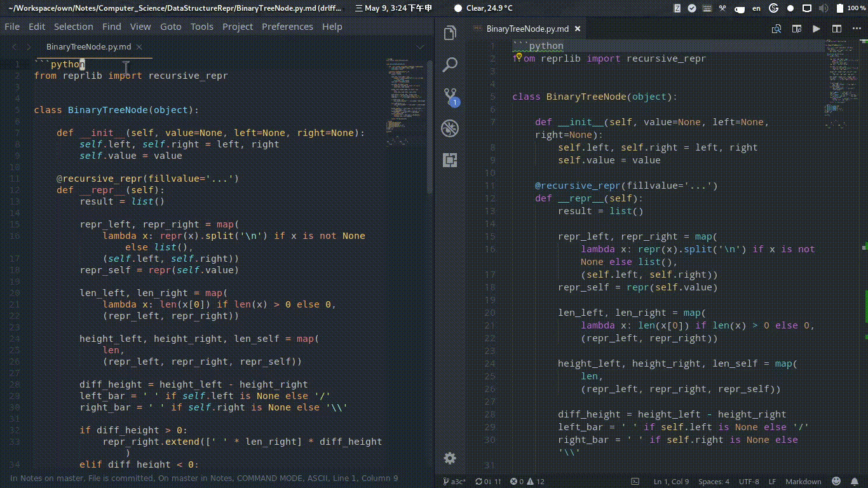
Task: Open the Markdown preview icon
Action: (776, 29)
